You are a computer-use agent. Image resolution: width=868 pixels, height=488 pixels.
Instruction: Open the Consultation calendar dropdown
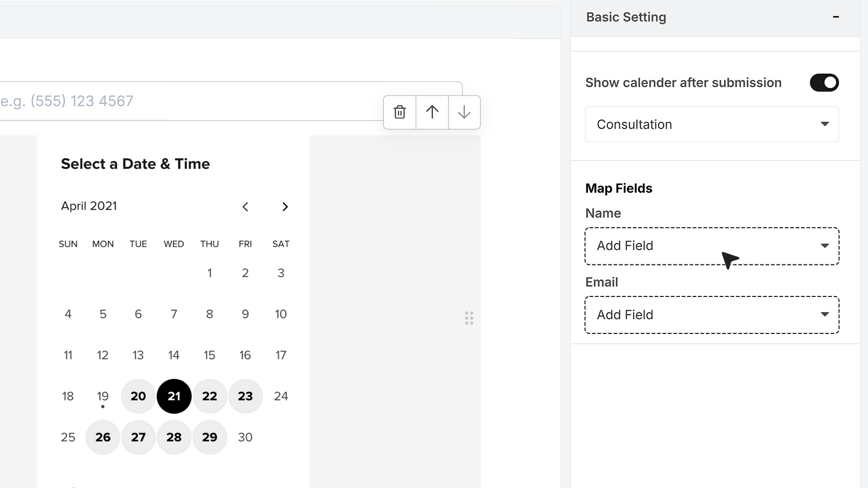pos(712,124)
